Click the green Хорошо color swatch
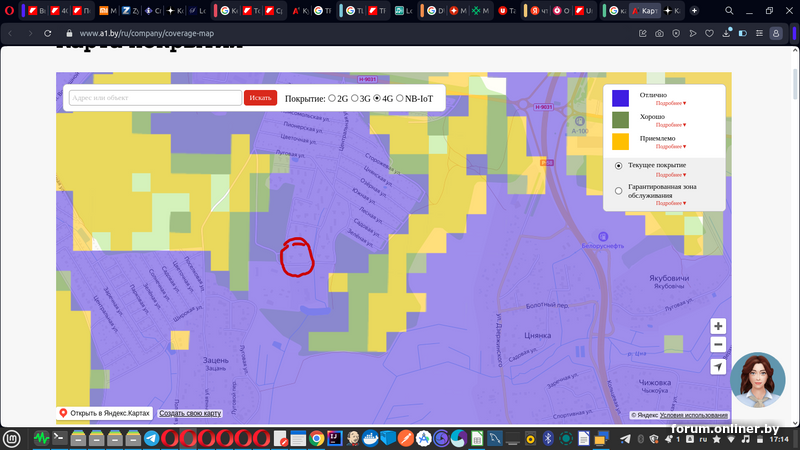800x450 pixels. click(620, 120)
